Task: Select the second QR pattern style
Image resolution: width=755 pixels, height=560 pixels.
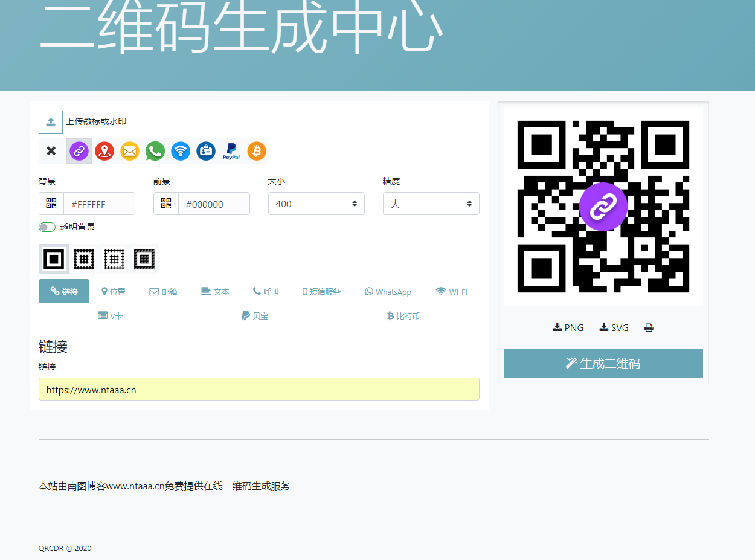Action: coord(84,259)
